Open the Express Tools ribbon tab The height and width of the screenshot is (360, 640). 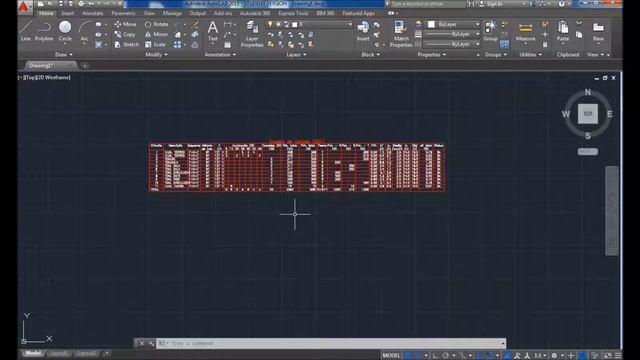(x=293, y=13)
